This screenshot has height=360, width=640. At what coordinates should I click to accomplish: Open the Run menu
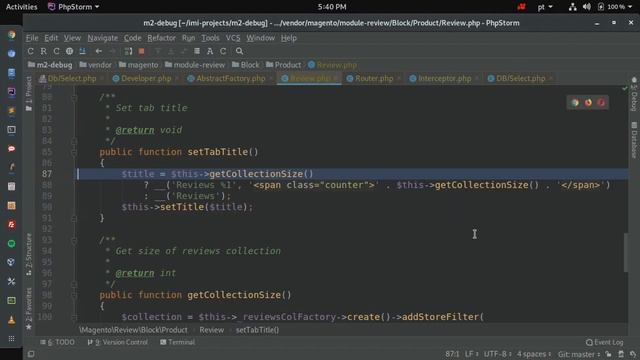pos(188,38)
